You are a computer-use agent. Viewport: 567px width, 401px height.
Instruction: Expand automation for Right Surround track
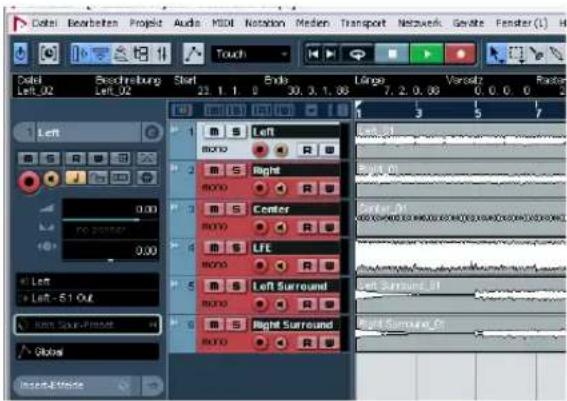[x=175, y=322]
